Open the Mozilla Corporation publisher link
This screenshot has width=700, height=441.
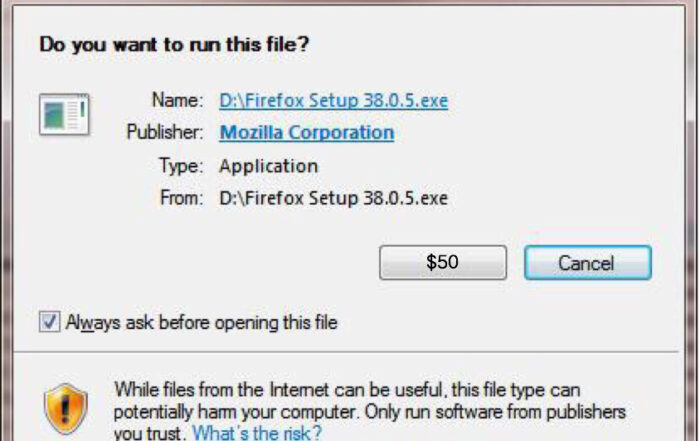point(307,133)
